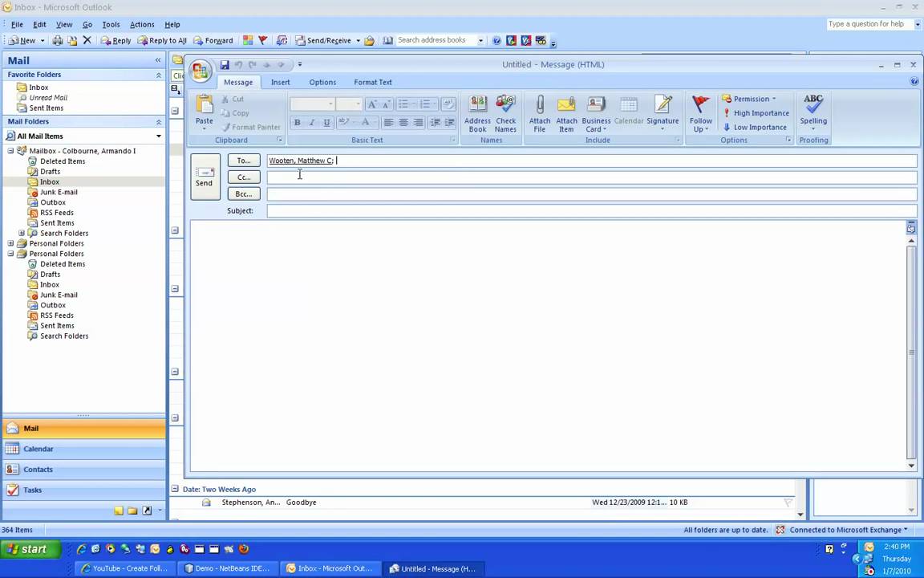Click the Attach File paperclip icon
924x578 pixels.
coord(539,114)
